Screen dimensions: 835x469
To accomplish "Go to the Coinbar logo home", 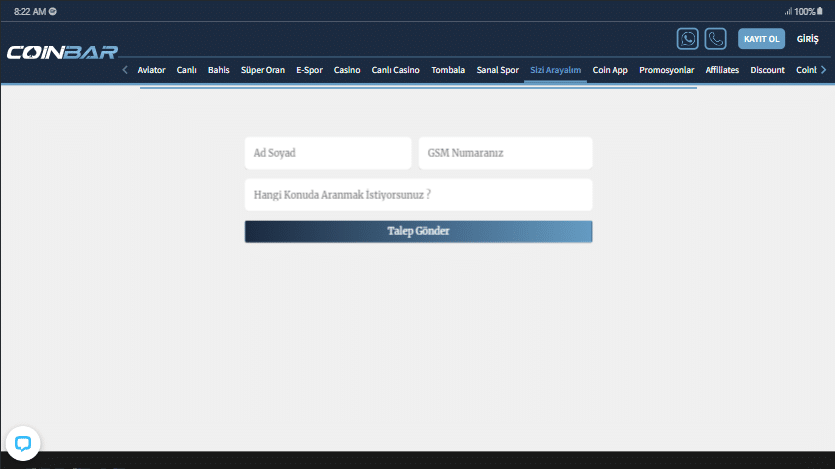I will [62, 52].
